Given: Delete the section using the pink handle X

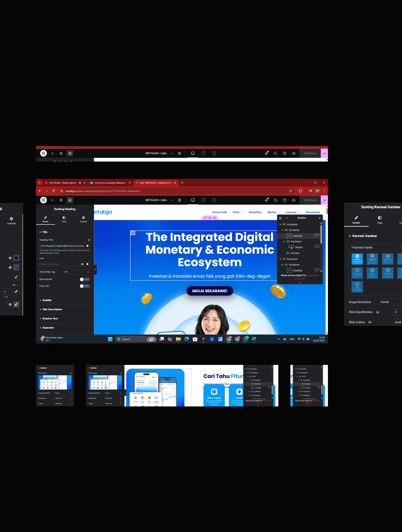Looking at the screenshot, I should pos(214,218).
